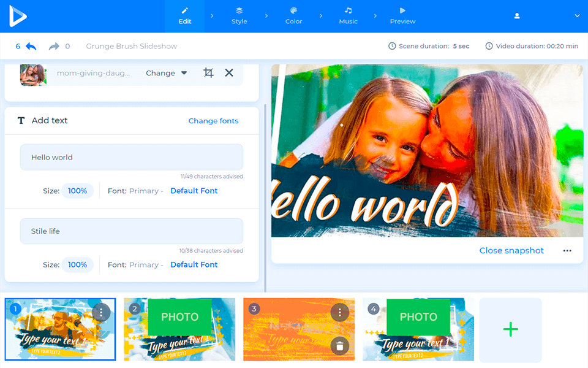Remove the uploaded image with X icon

point(229,73)
